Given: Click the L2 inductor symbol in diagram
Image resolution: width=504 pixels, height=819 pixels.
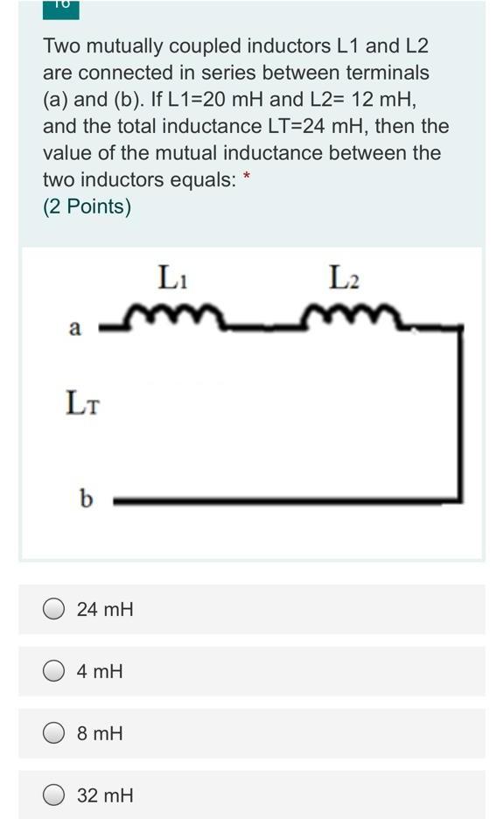Looking at the screenshot, I should (350, 315).
